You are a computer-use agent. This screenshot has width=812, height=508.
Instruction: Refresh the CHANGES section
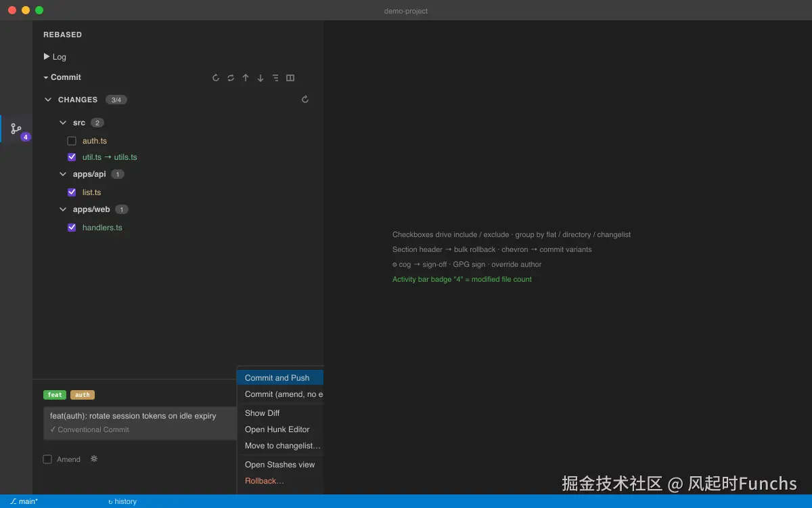305,100
